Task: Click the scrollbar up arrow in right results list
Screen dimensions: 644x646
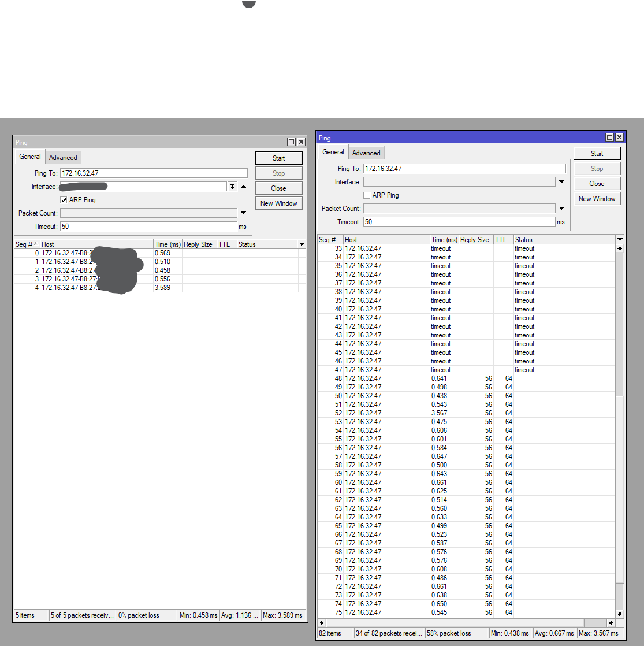Action: pyautogui.click(x=619, y=248)
